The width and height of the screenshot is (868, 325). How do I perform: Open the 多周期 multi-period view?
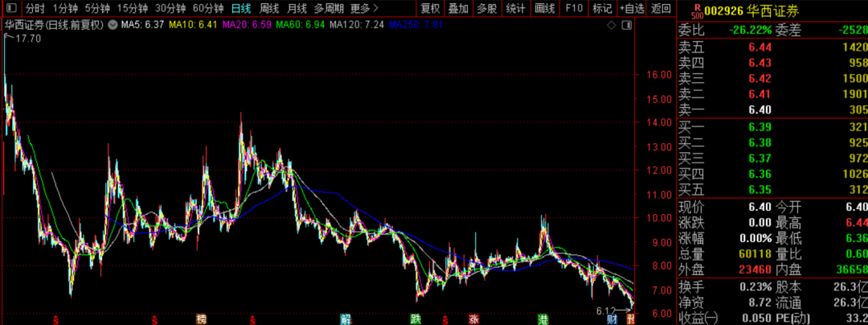[x=329, y=8]
